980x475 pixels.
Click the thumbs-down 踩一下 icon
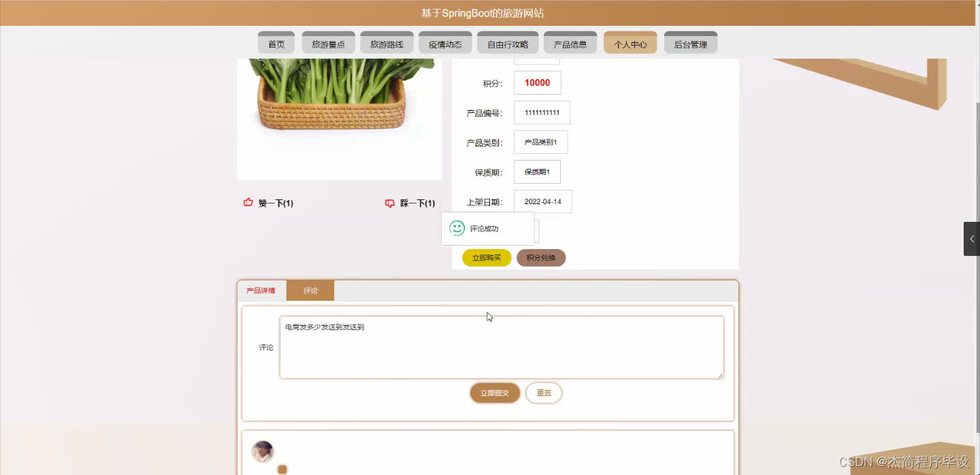389,202
